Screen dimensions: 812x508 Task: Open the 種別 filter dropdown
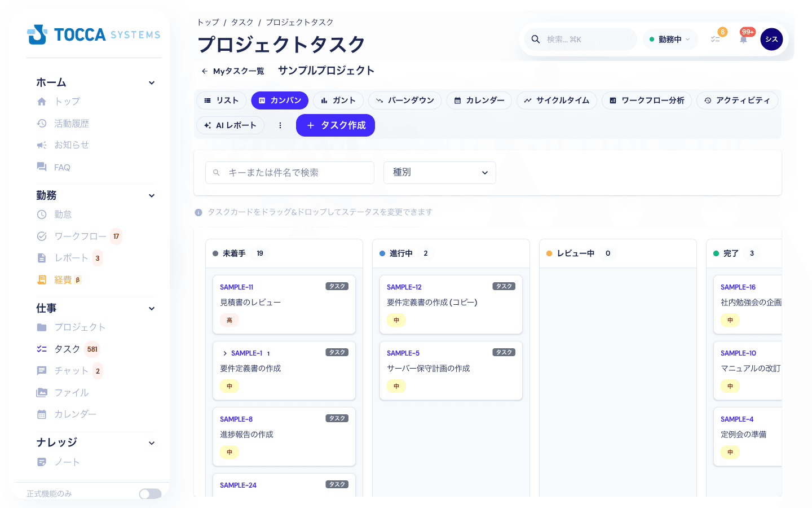click(x=440, y=173)
